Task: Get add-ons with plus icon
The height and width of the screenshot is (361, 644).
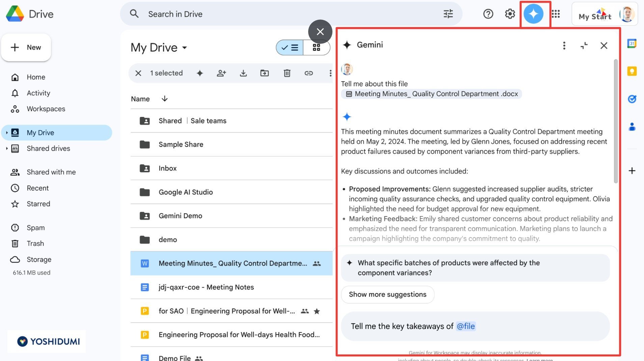Action: (x=632, y=171)
